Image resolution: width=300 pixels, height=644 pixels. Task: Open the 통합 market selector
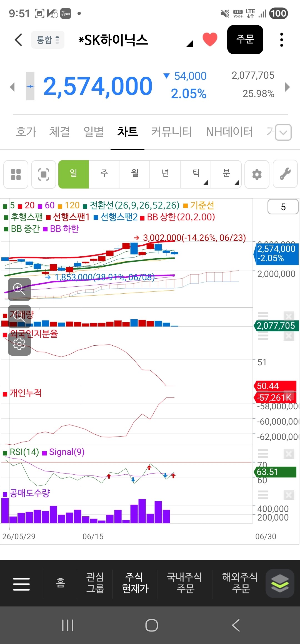tap(48, 40)
